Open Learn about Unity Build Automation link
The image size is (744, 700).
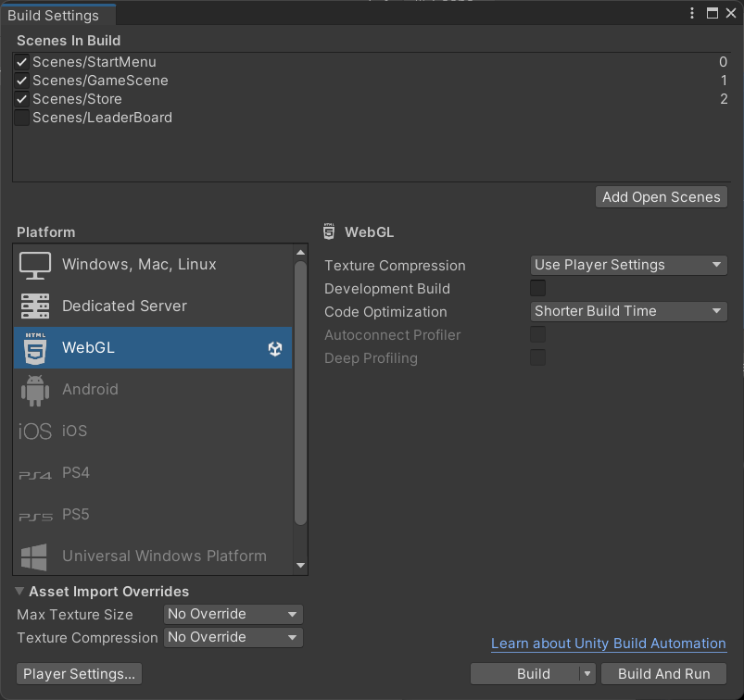(x=609, y=644)
